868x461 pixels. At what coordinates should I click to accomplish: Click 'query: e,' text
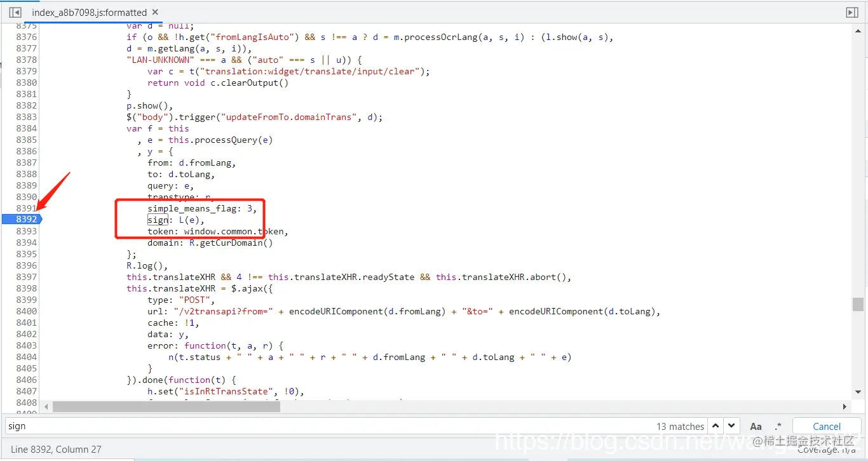click(171, 185)
